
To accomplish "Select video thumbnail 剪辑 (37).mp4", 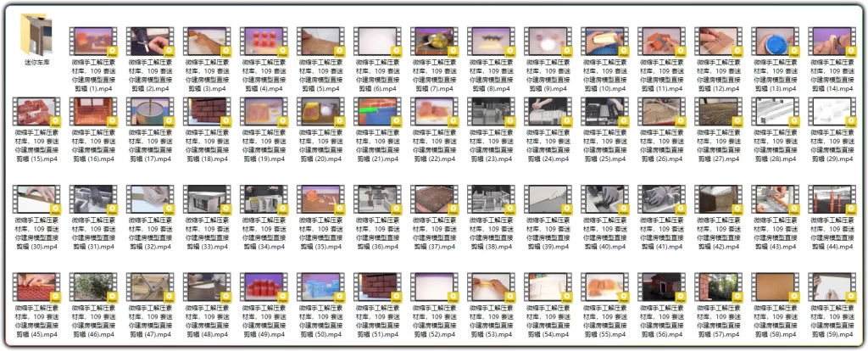I will coord(435,200).
